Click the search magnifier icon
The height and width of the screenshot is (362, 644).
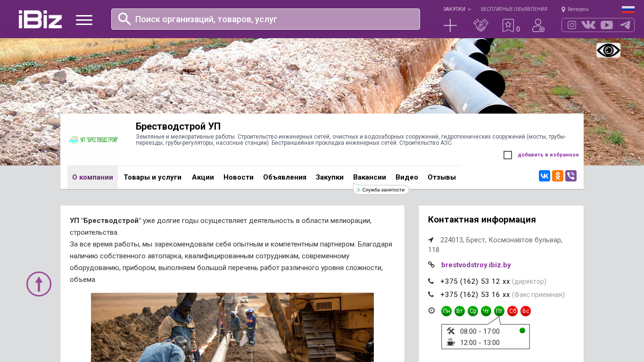pos(124,19)
